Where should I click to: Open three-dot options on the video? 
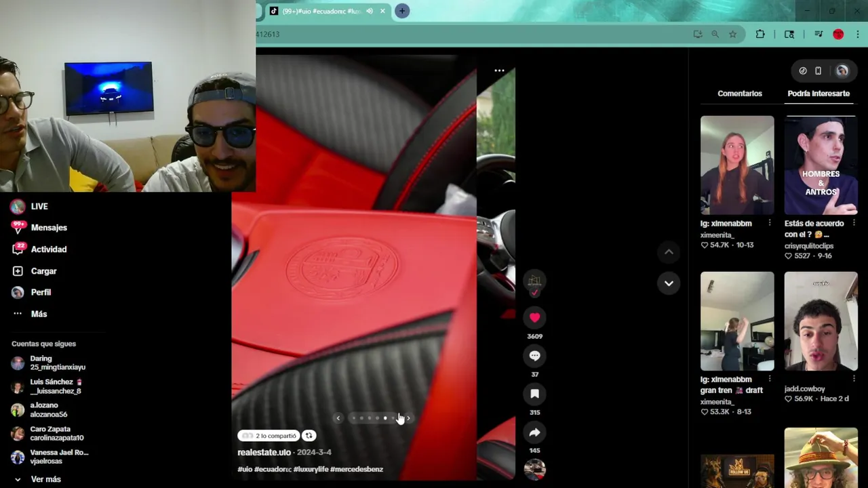coord(499,70)
